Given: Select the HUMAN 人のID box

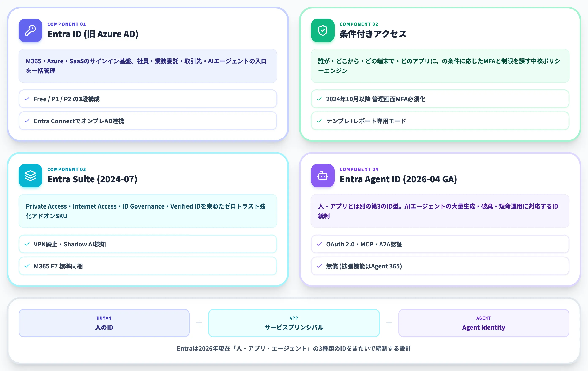Looking at the screenshot, I should tap(104, 323).
